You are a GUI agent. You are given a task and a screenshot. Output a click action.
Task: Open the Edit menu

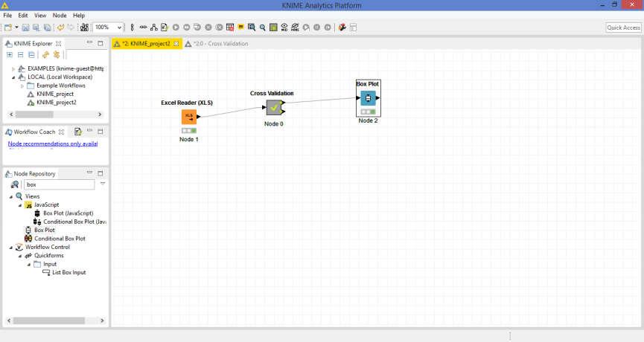pyautogui.click(x=23, y=15)
